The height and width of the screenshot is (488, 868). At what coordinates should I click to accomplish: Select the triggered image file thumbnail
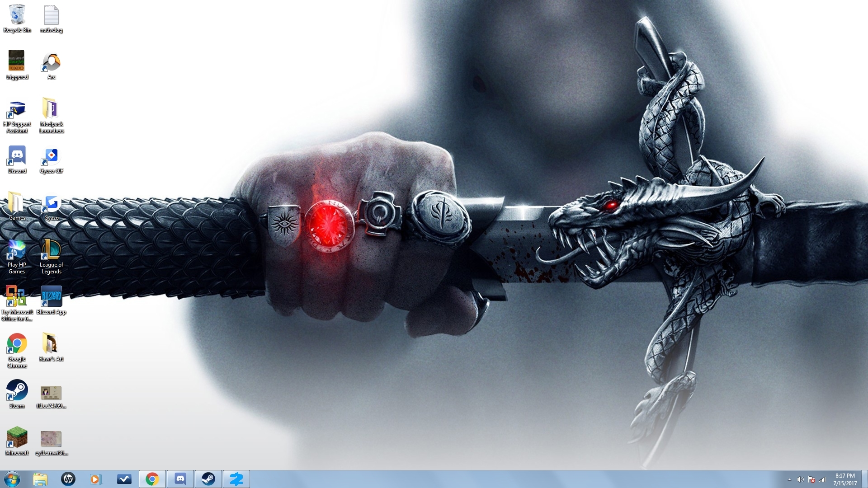[x=17, y=61]
